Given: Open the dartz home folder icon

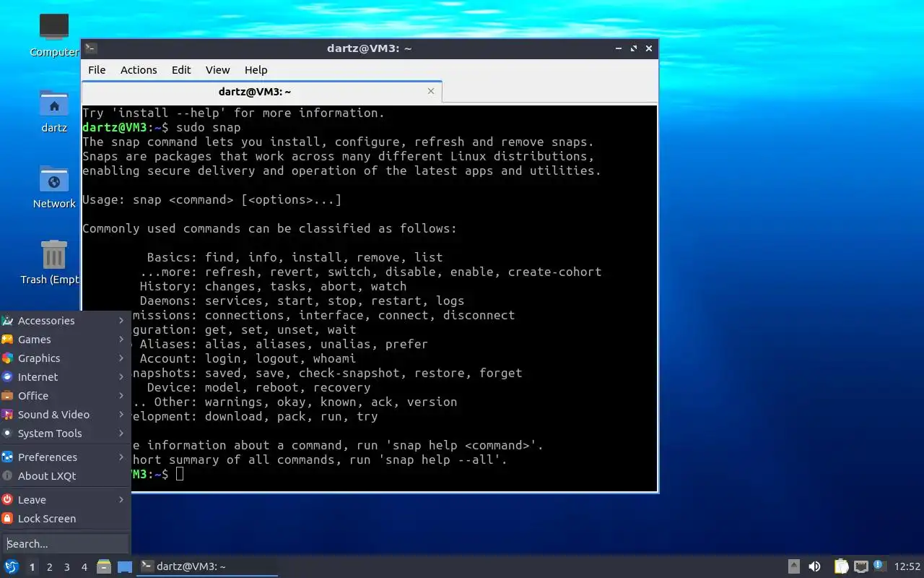Looking at the screenshot, I should 54,104.
